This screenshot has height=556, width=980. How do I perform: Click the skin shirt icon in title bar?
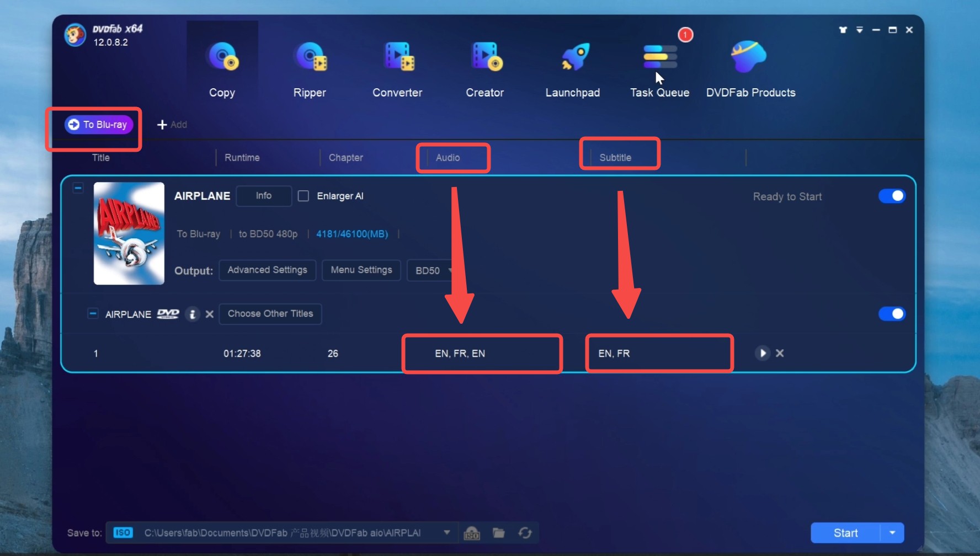point(843,30)
